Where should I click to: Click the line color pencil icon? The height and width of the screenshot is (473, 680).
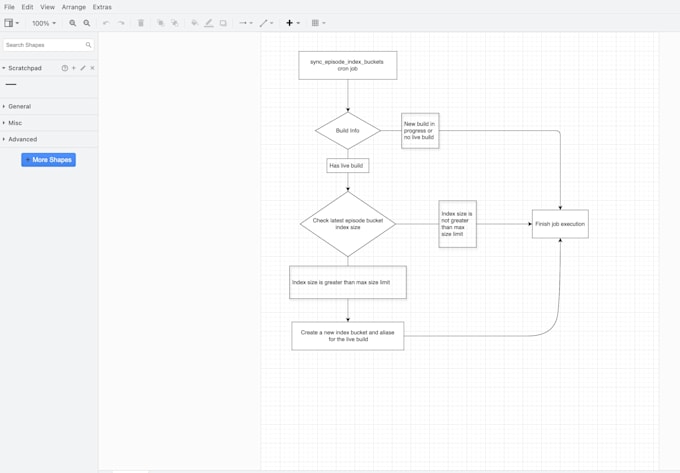pos(209,23)
